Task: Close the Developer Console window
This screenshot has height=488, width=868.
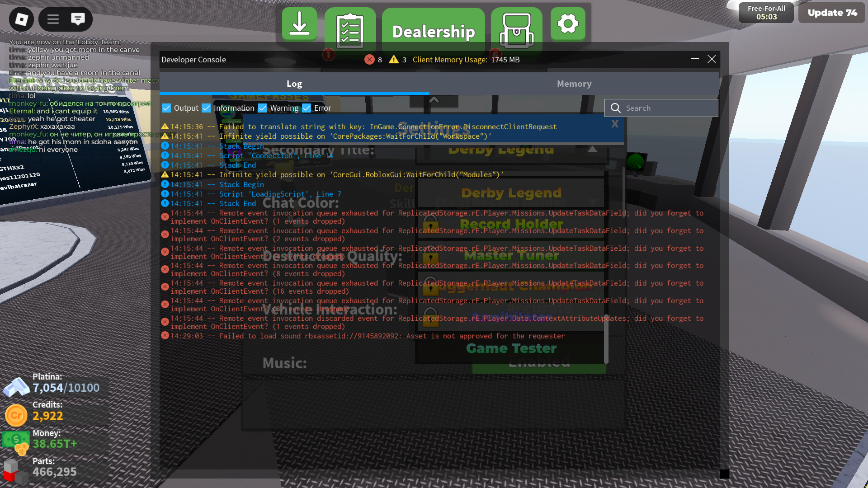Action: pos(712,59)
